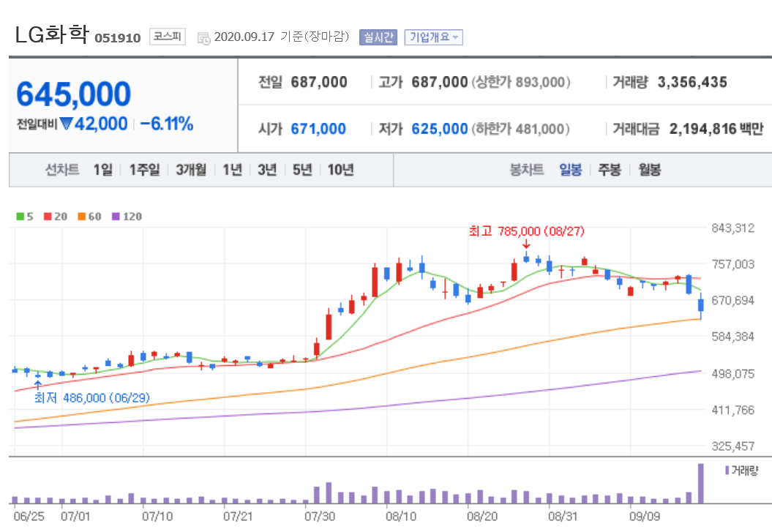This screenshot has height=532, width=772.
Task: Select the 10년 line chart period
Action: (x=341, y=170)
